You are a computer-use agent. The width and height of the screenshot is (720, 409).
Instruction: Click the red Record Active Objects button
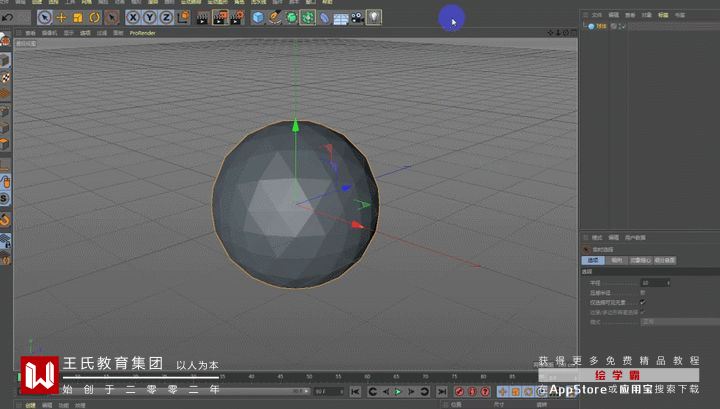point(459,392)
